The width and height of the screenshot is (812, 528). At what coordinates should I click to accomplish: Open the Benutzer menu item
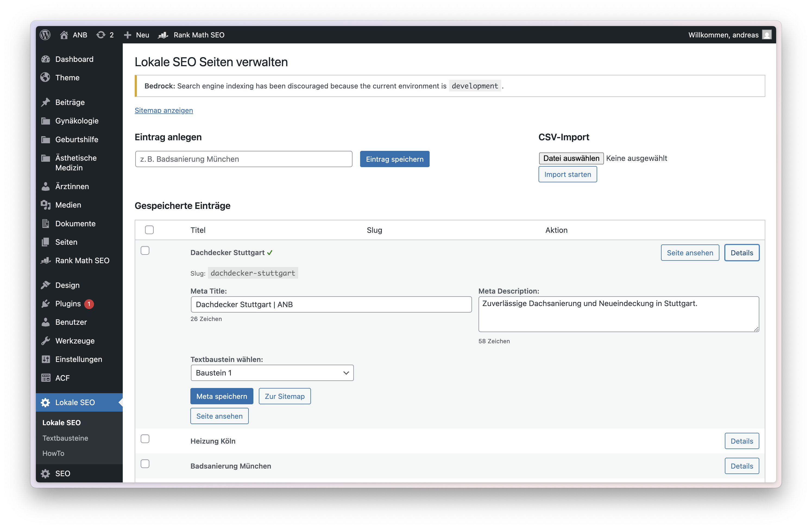pyautogui.click(x=79, y=322)
